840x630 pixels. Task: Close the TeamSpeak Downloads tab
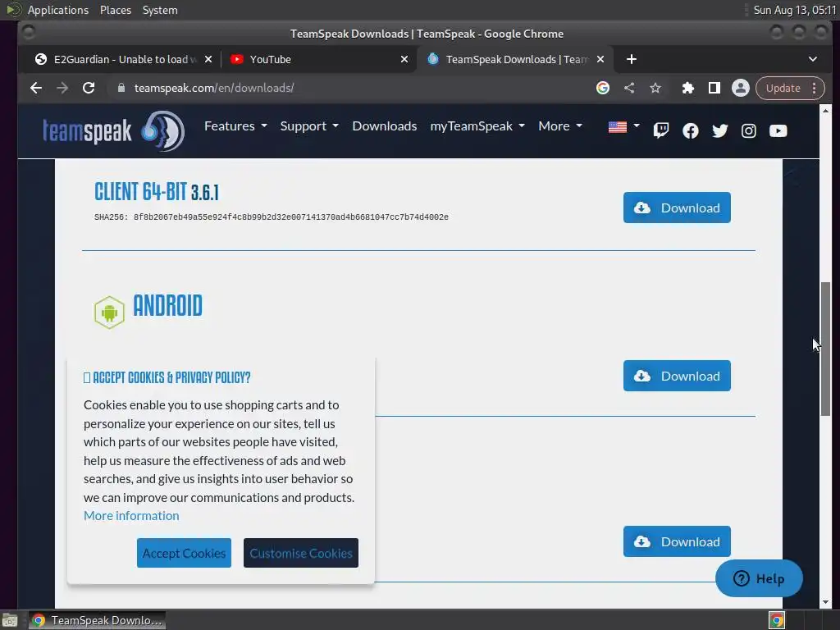(600, 59)
